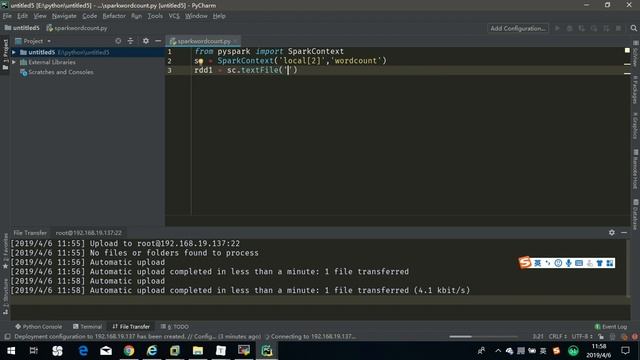Toggle the File Transfer tool window tab

click(131, 327)
